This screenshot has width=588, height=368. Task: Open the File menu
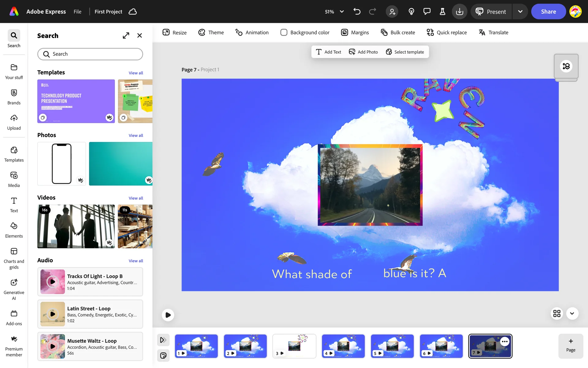77,12
